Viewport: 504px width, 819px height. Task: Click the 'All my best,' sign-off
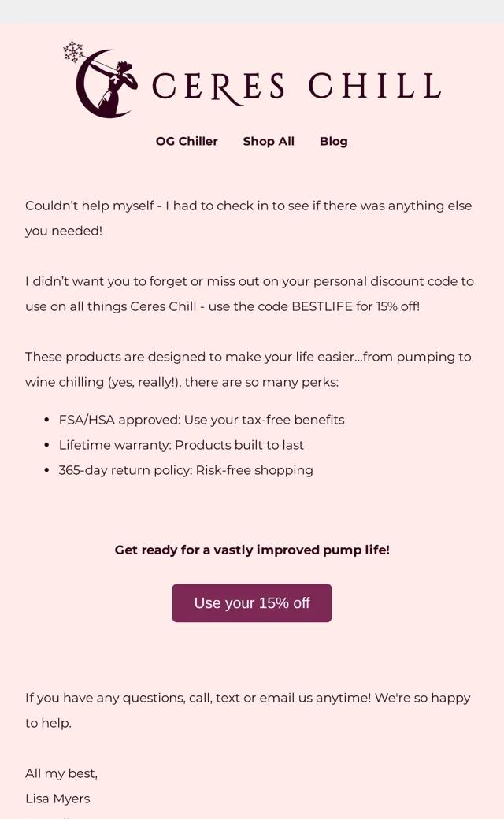coord(61,773)
